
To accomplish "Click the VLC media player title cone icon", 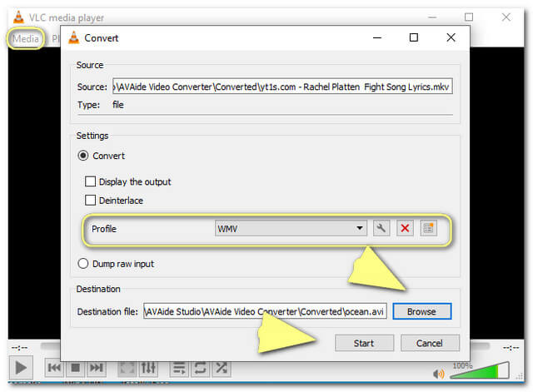I will [x=18, y=17].
